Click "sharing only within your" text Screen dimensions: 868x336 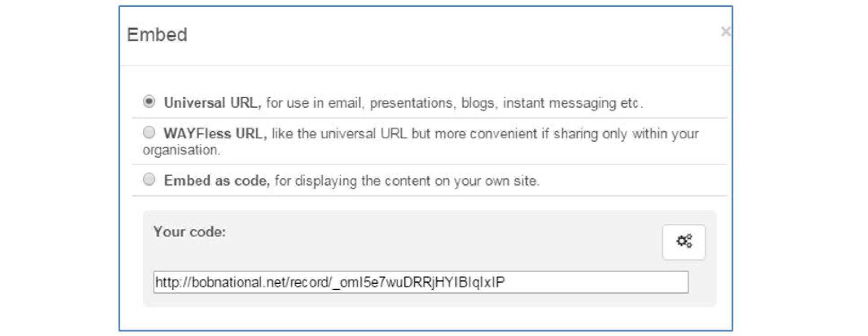[626, 134]
